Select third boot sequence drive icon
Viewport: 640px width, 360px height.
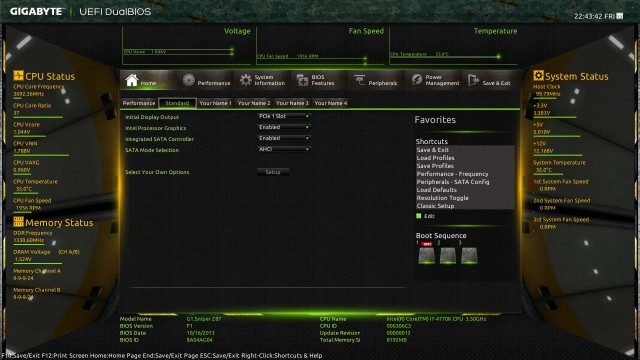pos(469,256)
